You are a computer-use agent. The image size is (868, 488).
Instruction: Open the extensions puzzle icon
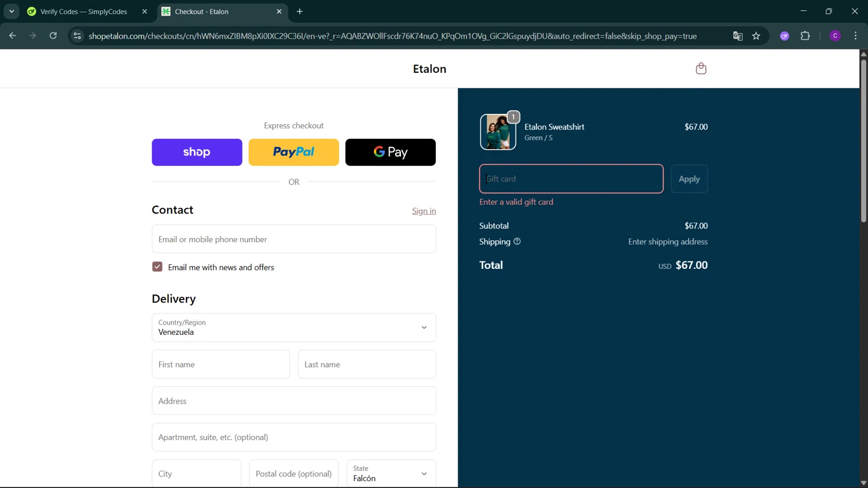[x=805, y=36]
